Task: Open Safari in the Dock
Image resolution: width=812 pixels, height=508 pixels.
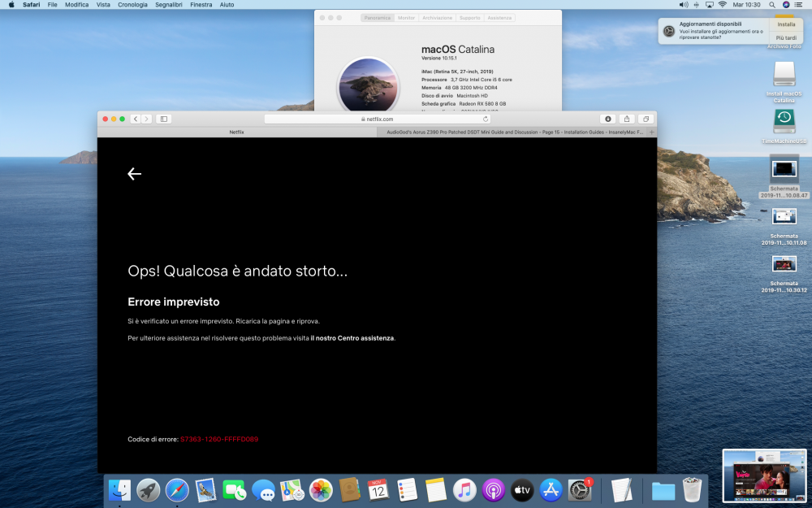Action: (177, 489)
